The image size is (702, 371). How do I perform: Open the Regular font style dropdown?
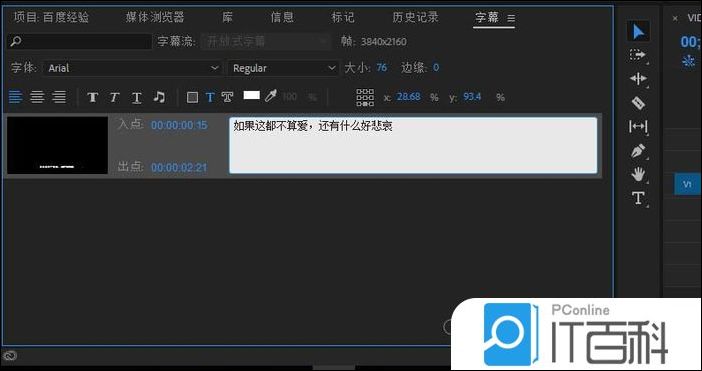coord(283,68)
